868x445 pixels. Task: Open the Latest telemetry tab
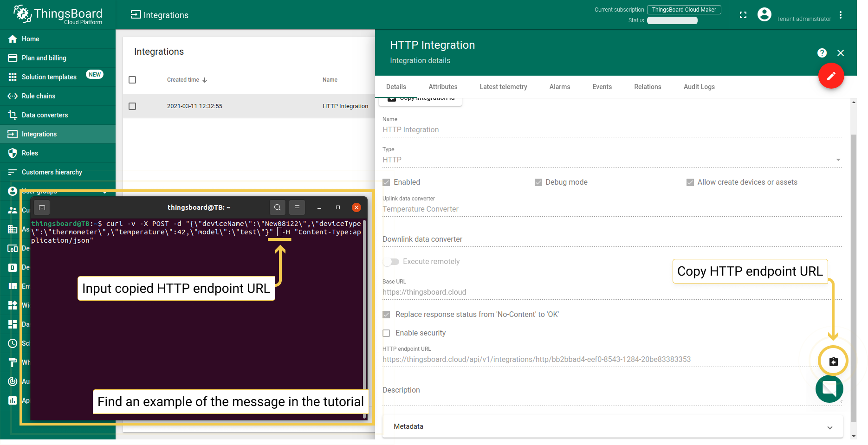click(x=503, y=87)
